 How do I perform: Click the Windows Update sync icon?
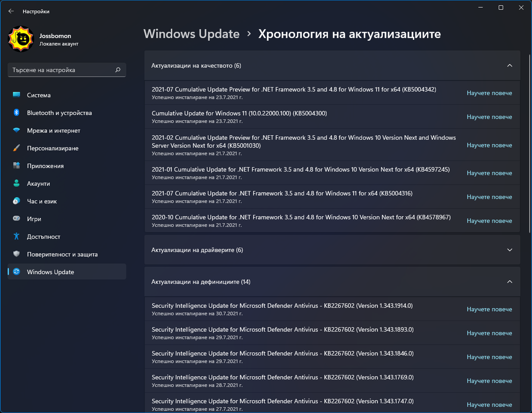point(17,272)
